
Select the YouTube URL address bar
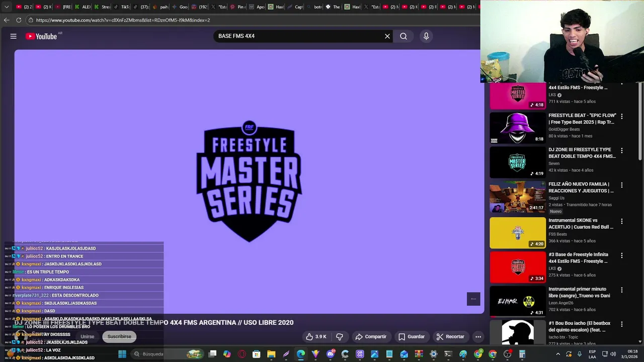252,20
